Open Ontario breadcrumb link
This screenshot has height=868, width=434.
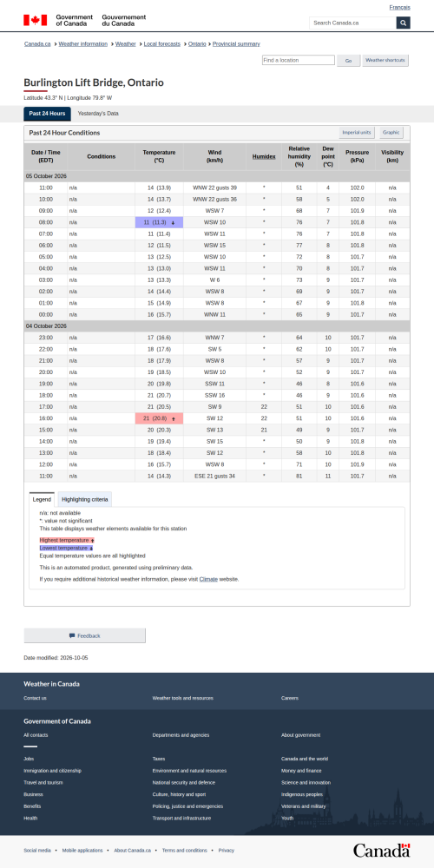pos(197,43)
